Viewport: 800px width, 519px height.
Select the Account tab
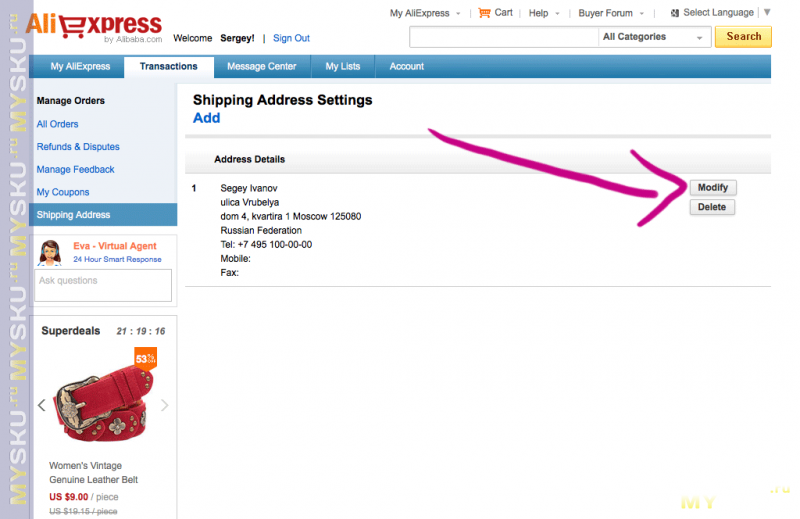(407, 67)
